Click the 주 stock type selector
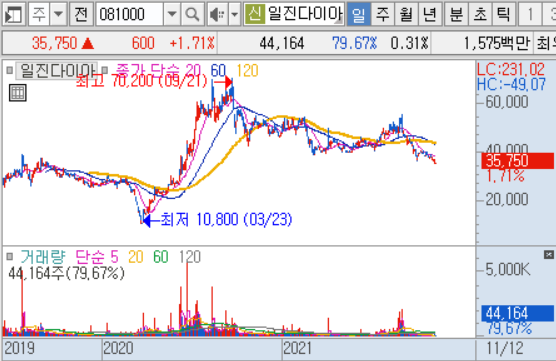 39,15
